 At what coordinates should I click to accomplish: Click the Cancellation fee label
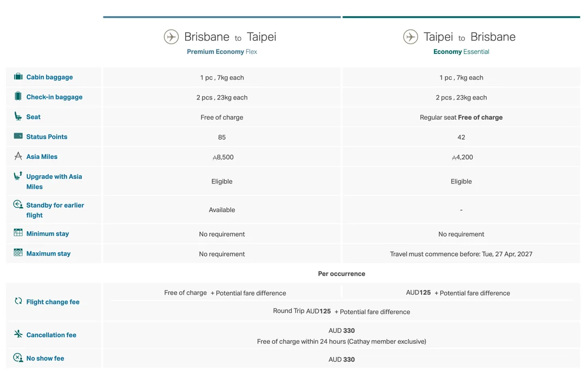coord(51,335)
